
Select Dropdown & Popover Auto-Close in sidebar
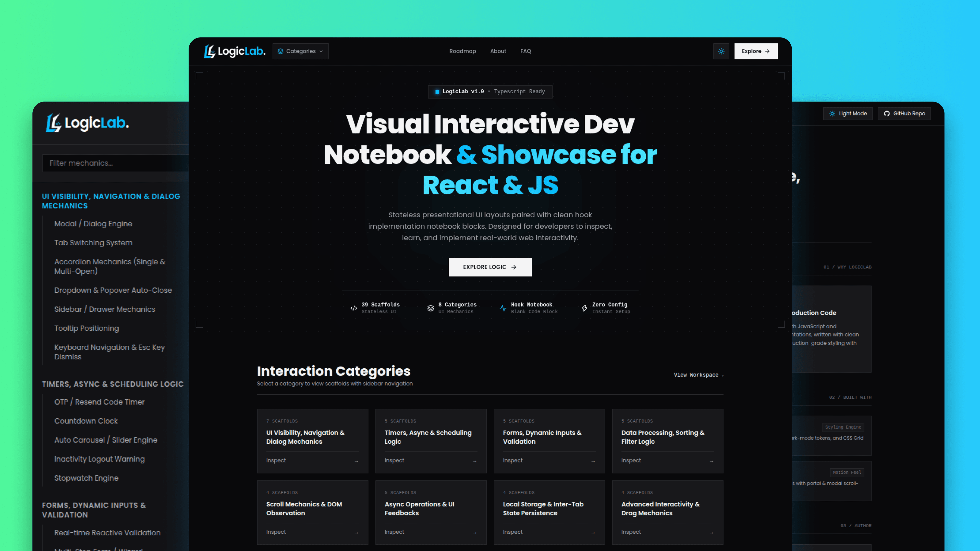coord(113,290)
